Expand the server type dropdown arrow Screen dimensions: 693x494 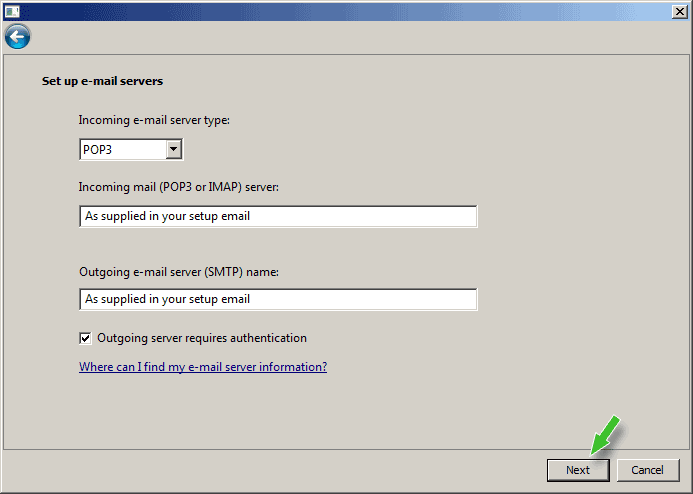point(174,149)
